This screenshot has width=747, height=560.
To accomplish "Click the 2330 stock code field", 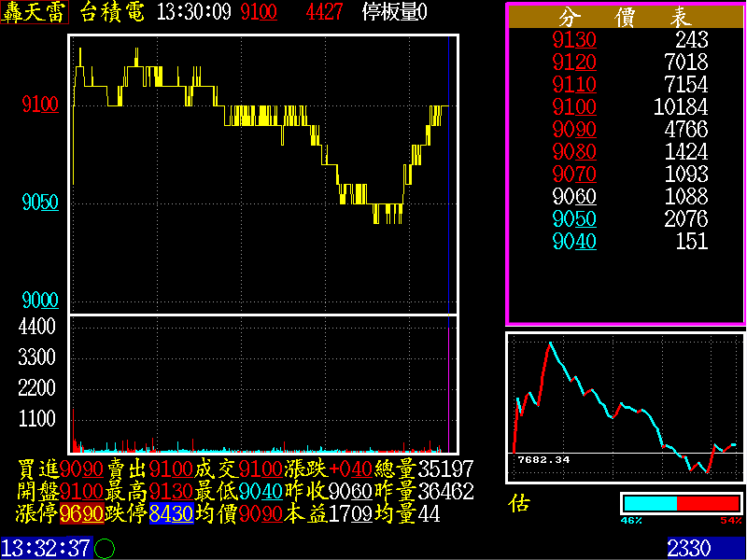I will [x=688, y=548].
